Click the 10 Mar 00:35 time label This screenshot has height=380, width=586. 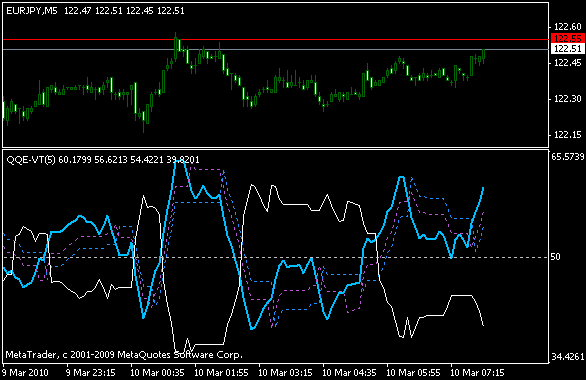[x=157, y=373]
